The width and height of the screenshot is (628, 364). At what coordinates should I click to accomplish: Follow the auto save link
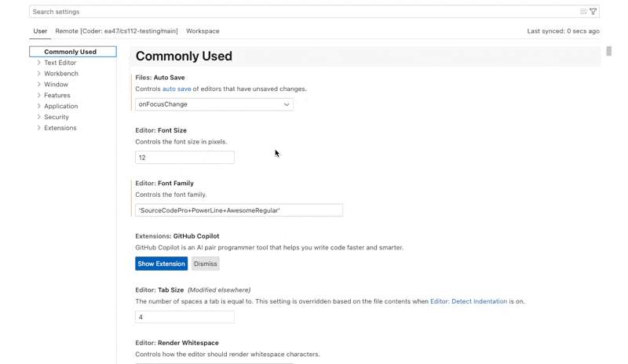tap(177, 89)
